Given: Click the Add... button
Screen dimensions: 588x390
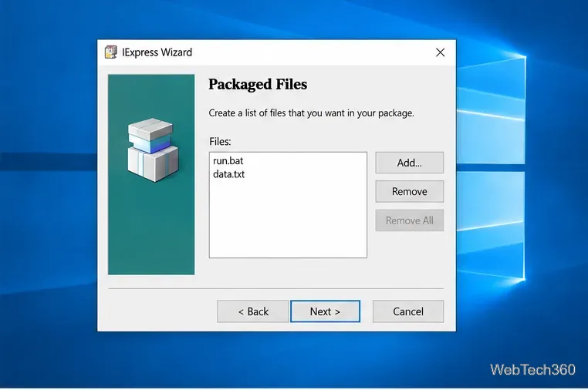Looking at the screenshot, I should pyautogui.click(x=410, y=163).
